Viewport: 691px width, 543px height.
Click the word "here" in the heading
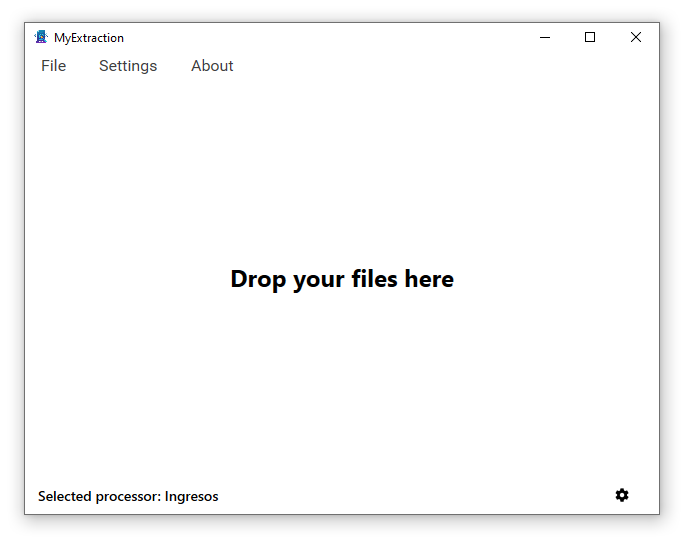click(x=429, y=279)
